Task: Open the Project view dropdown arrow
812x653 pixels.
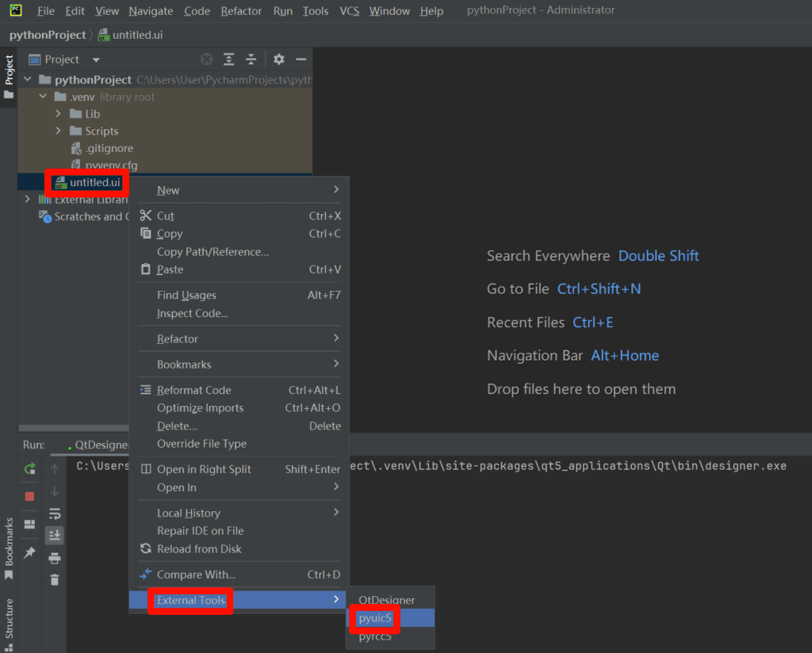Action: tap(96, 60)
